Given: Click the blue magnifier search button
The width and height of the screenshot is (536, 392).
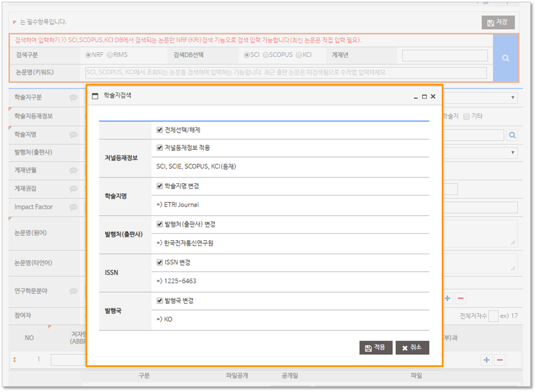Looking at the screenshot, I should pos(505,58).
